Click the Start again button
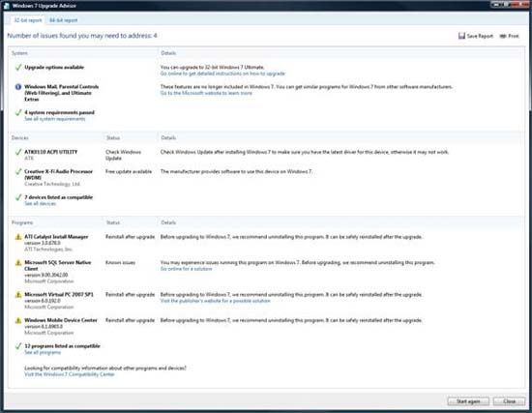The image size is (532, 413). 468,401
